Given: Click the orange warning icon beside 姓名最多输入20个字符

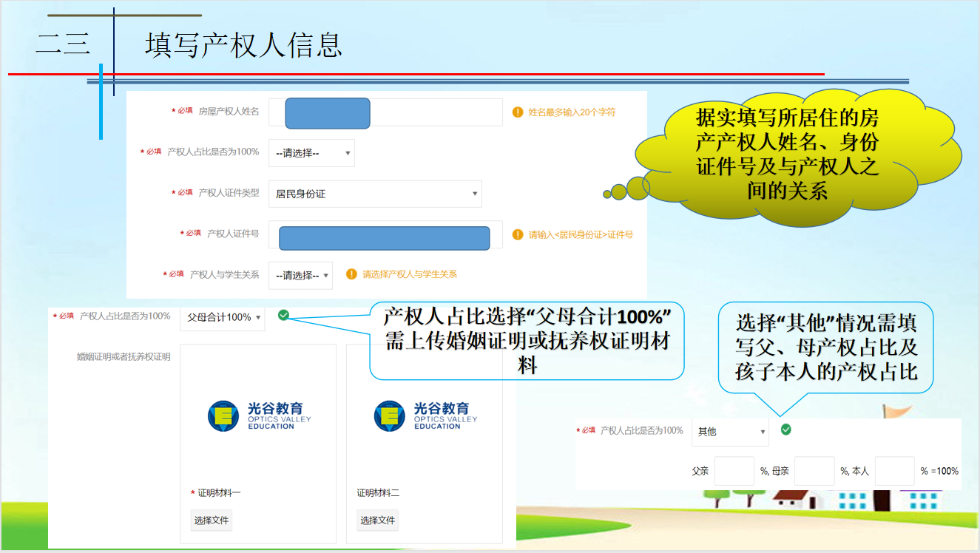Looking at the screenshot, I should pos(518,112).
